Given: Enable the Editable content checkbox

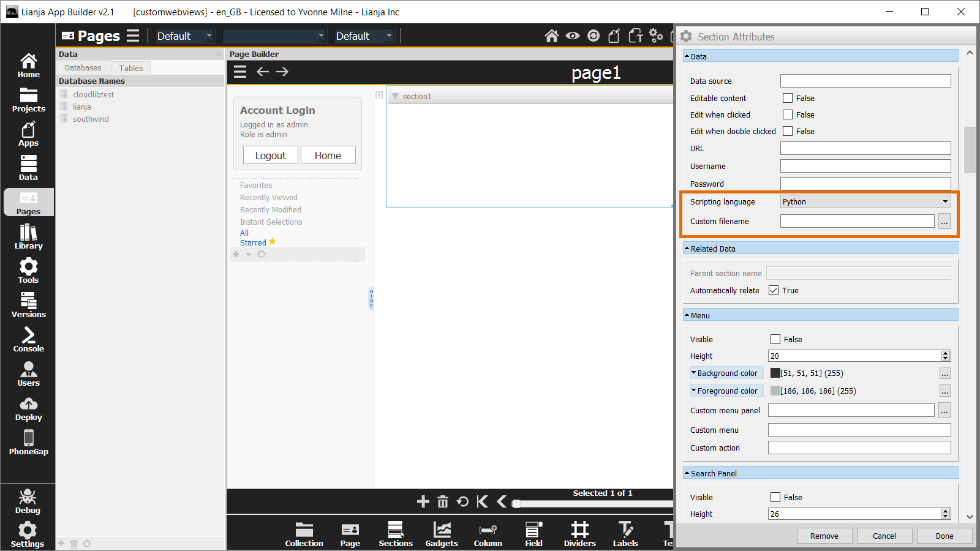Looking at the screenshot, I should pos(788,98).
